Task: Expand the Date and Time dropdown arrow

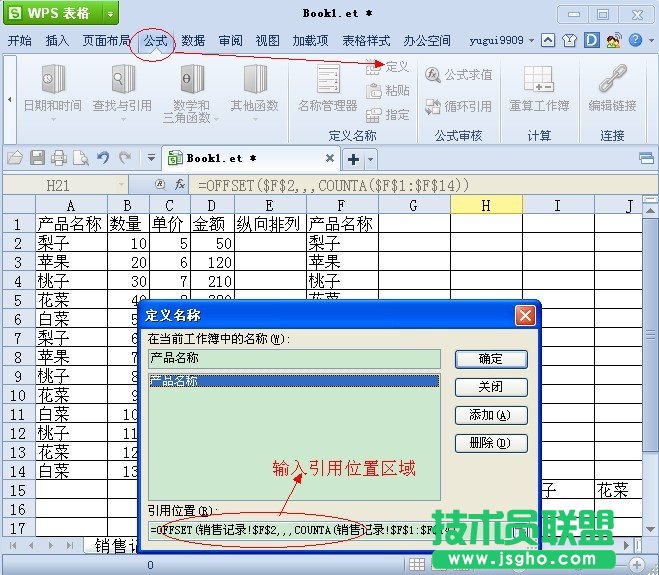Action: [53, 120]
